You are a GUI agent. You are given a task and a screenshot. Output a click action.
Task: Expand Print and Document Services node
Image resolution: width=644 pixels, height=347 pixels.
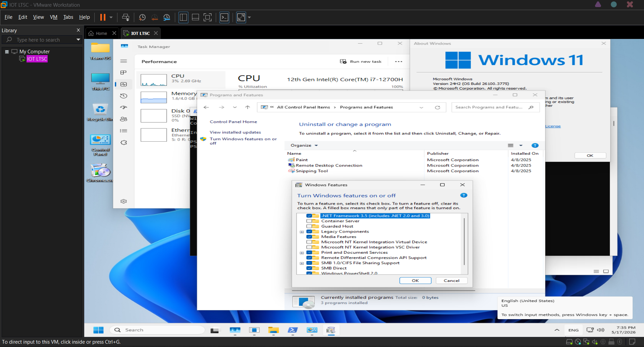302,253
